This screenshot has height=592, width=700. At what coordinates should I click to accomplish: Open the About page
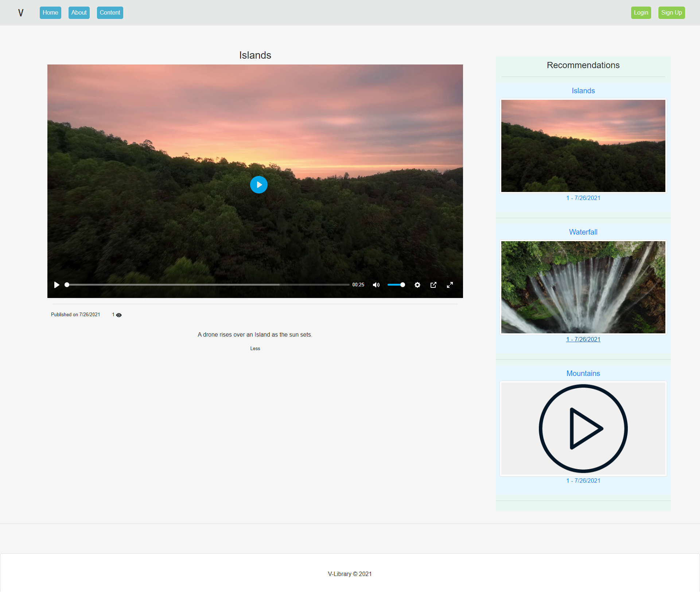pyautogui.click(x=79, y=13)
